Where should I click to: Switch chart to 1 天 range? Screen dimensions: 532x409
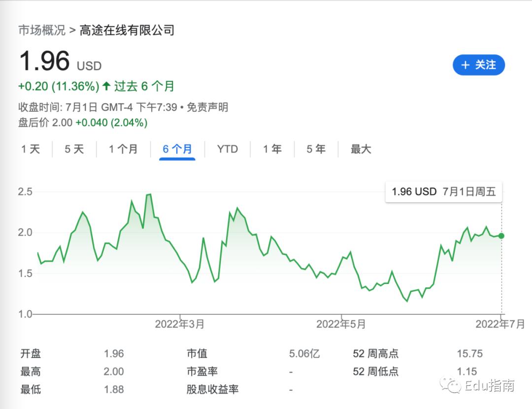pos(31,149)
